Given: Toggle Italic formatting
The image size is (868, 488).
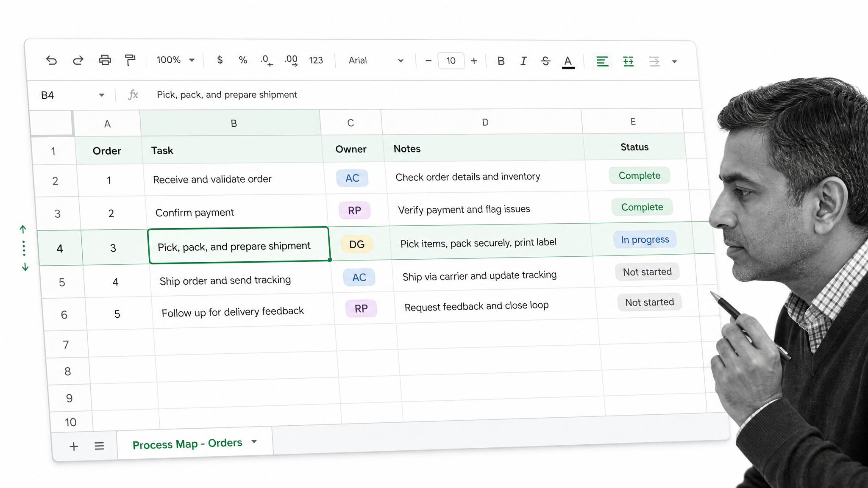Looking at the screenshot, I should click(x=523, y=61).
